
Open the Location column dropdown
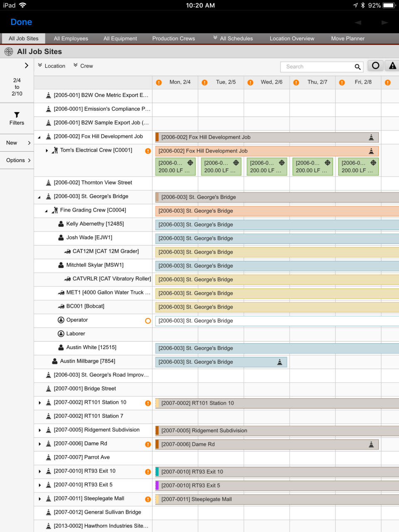(x=51, y=66)
